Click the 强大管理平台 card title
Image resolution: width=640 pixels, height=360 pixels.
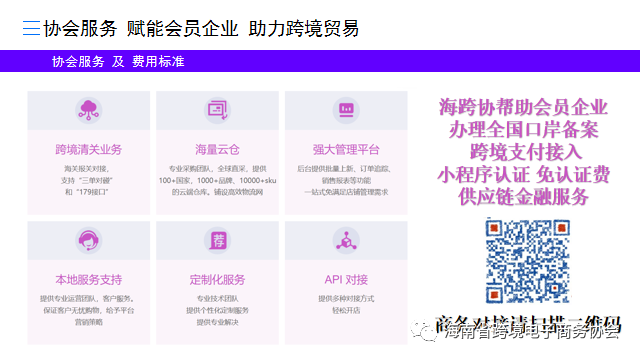tap(346, 150)
